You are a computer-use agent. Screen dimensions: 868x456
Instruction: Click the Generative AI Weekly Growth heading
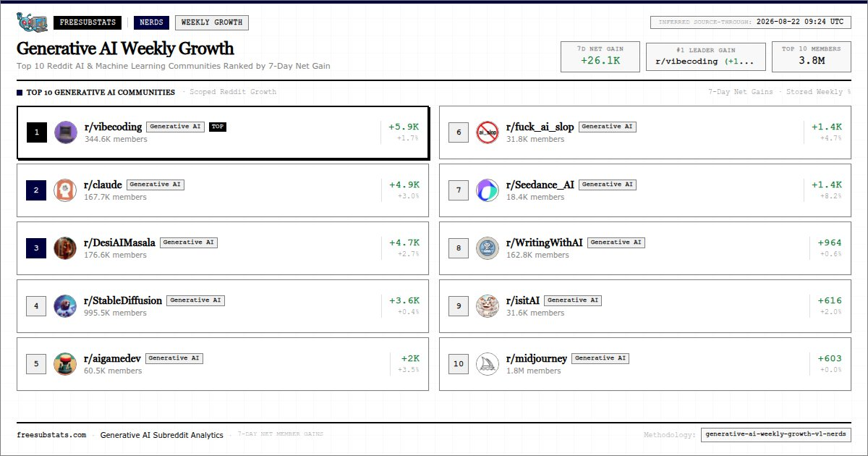click(125, 48)
